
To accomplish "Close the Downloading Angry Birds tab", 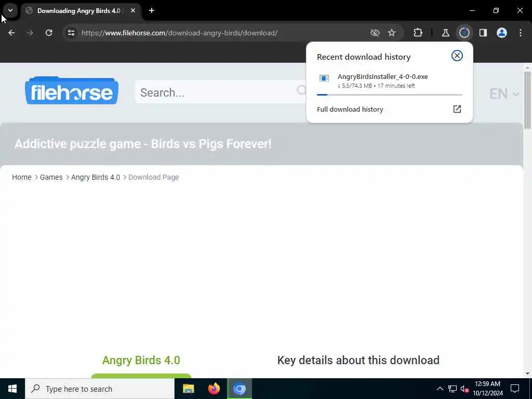I will coord(133,11).
